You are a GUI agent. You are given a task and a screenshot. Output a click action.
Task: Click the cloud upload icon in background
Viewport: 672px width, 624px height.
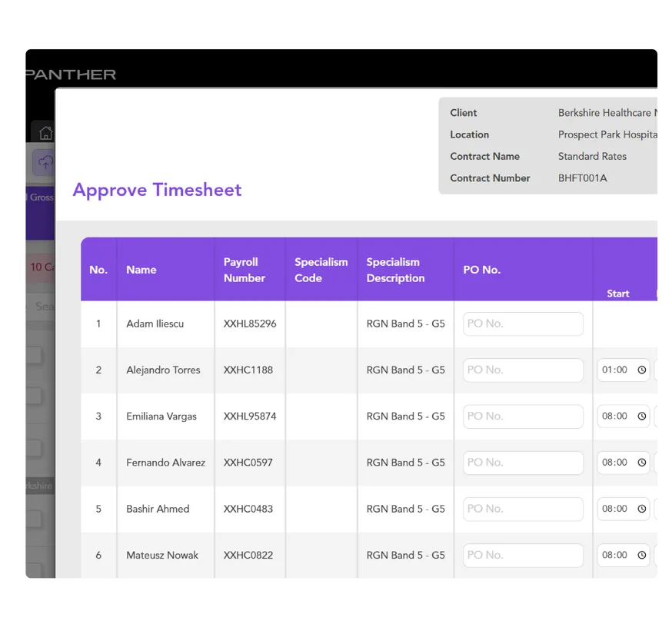45,162
